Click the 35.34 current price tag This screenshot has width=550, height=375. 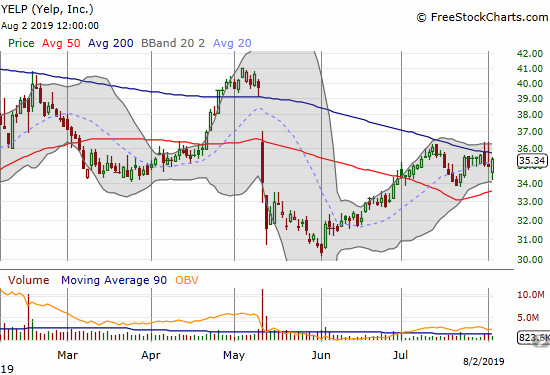tap(532, 161)
